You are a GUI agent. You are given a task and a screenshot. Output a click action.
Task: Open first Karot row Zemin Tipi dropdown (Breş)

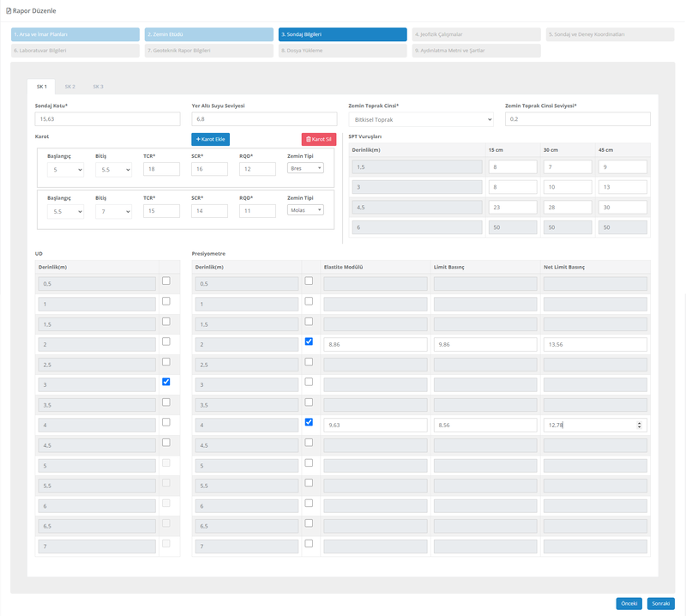point(305,169)
